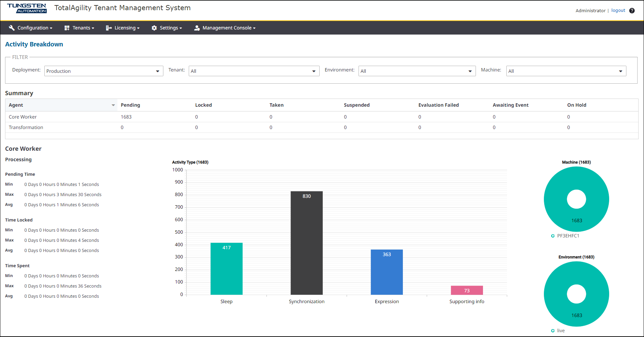Viewport: 644px width, 337px height.
Task: Click the Management Console user icon
Action: (x=197, y=28)
